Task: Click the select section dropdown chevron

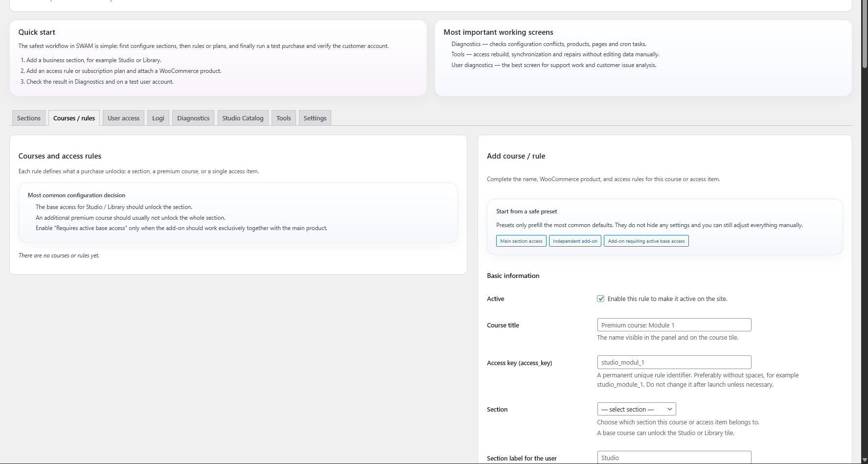Action: coord(669,409)
